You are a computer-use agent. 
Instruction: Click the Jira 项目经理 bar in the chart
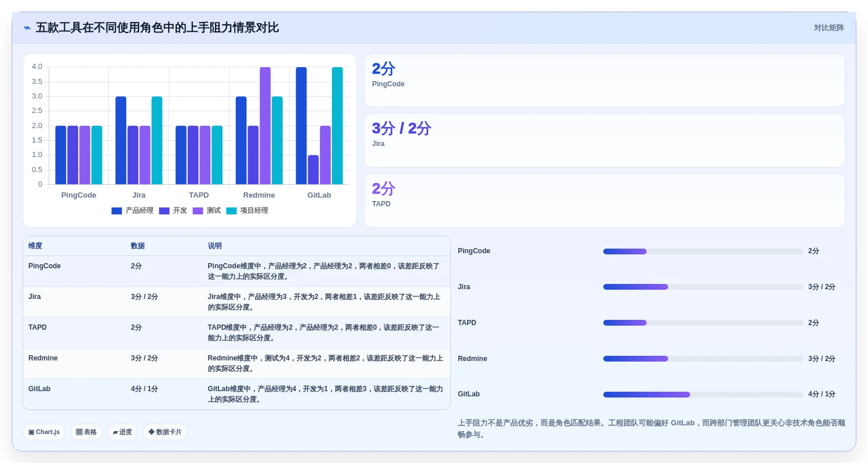tap(157, 140)
